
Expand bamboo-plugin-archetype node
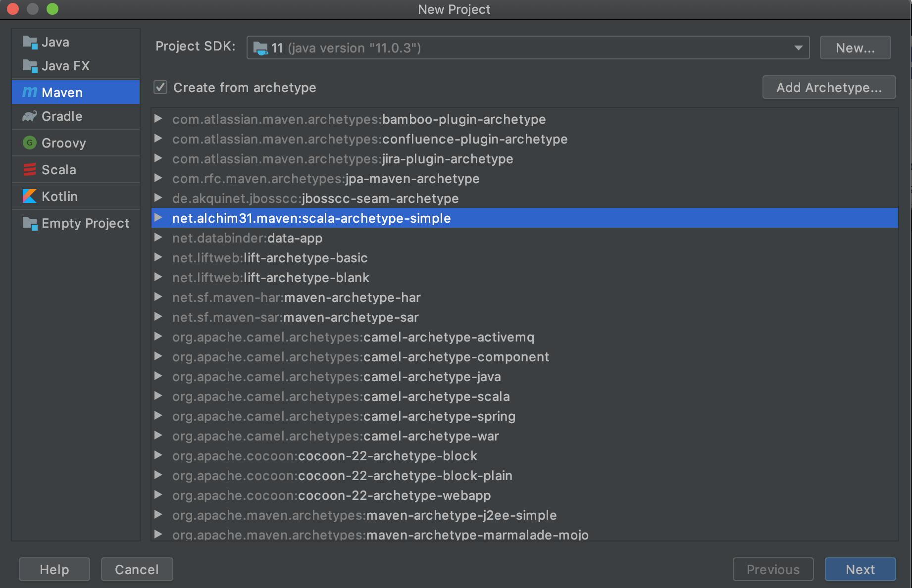coord(158,119)
